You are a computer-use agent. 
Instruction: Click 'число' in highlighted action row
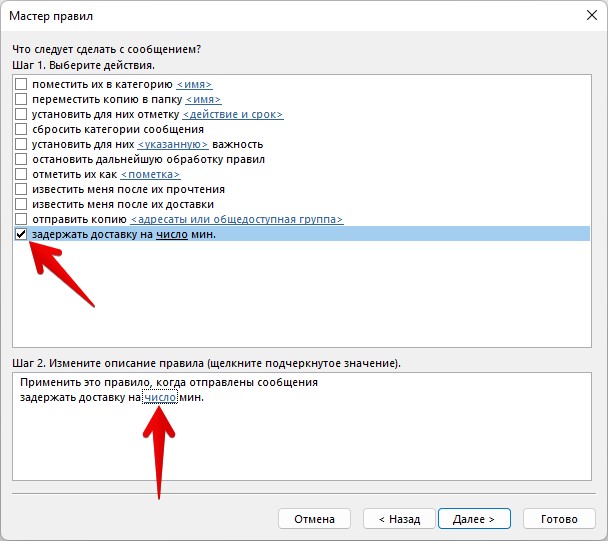pyautogui.click(x=172, y=234)
